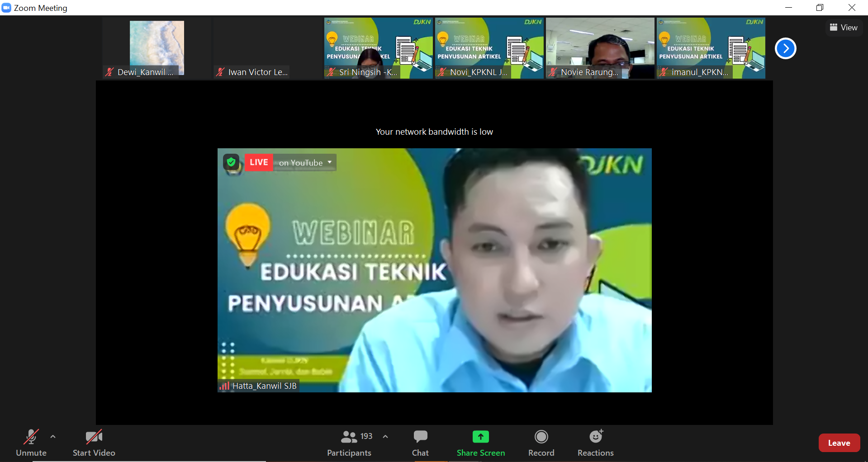Expand the arrow next to Participants
This screenshot has height=462, width=868.
[385, 437]
